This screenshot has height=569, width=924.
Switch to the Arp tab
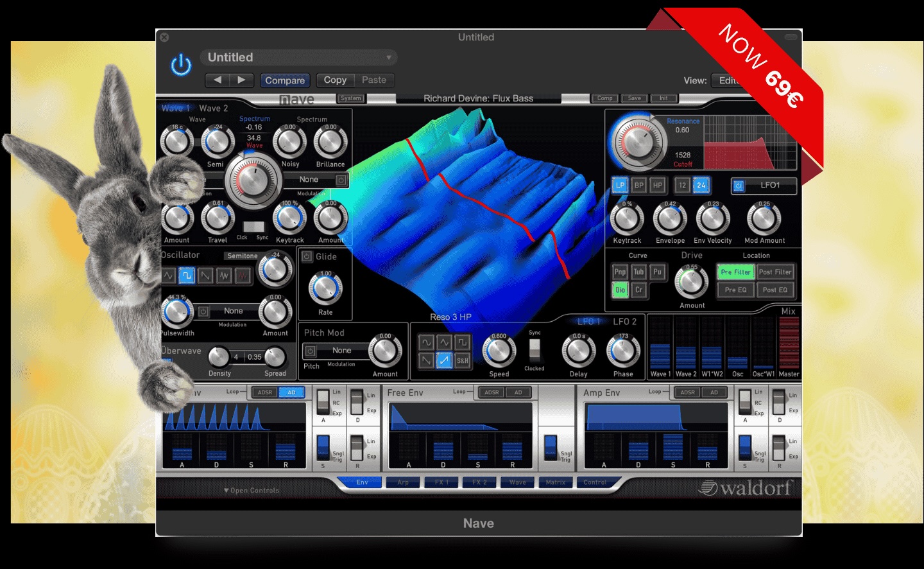[x=403, y=482]
